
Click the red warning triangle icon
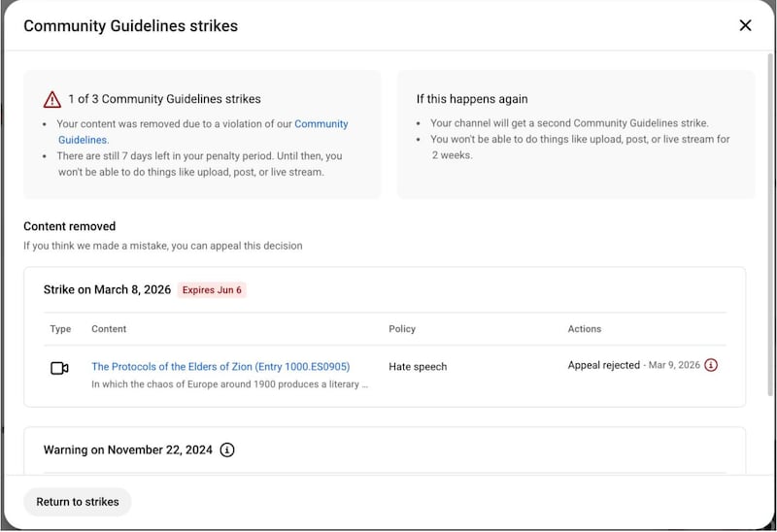pyautogui.click(x=52, y=99)
